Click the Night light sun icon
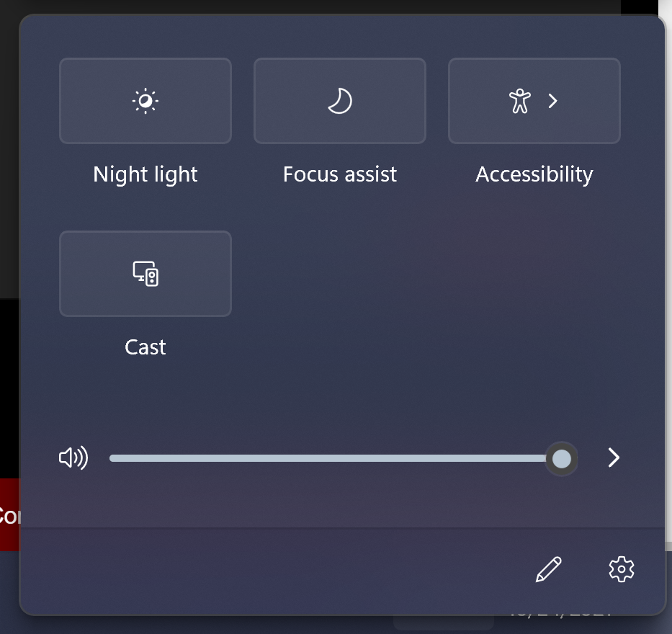Viewport: 672px width, 634px height. coord(145,101)
